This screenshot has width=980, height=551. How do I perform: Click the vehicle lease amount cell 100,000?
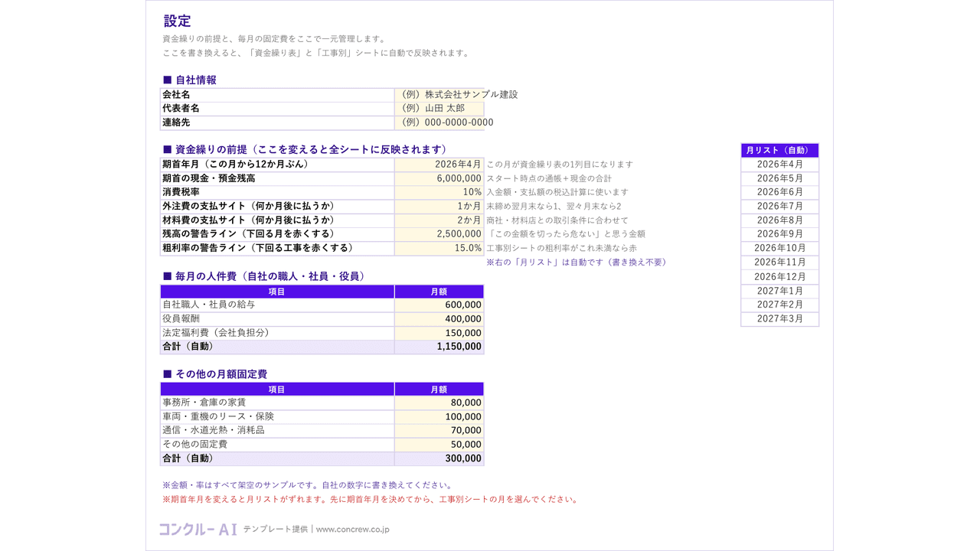pyautogui.click(x=439, y=417)
